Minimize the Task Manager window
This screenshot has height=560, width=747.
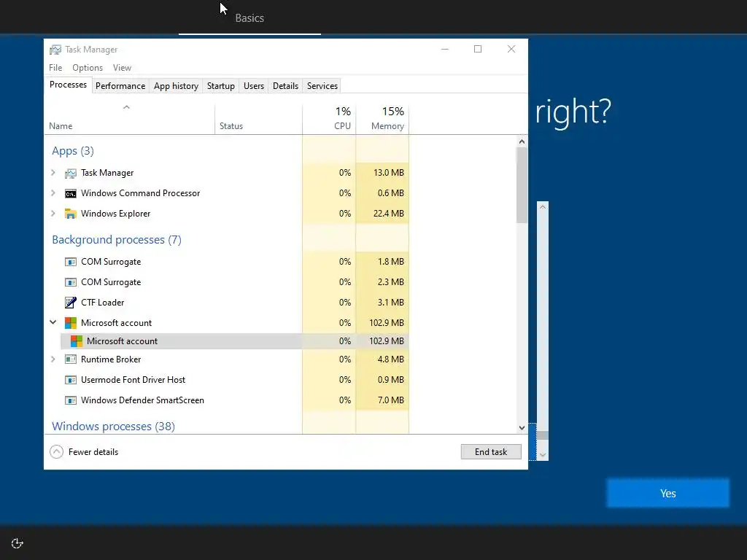click(x=445, y=49)
